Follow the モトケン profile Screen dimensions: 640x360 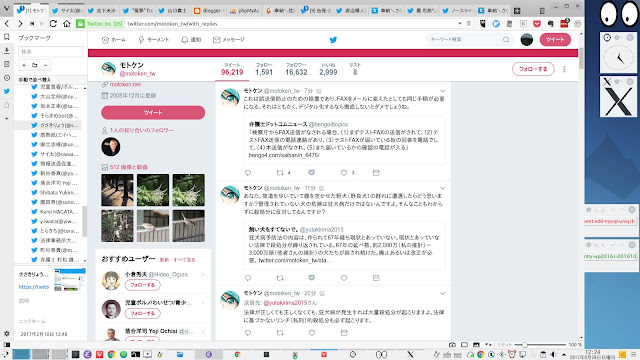(533, 69)
